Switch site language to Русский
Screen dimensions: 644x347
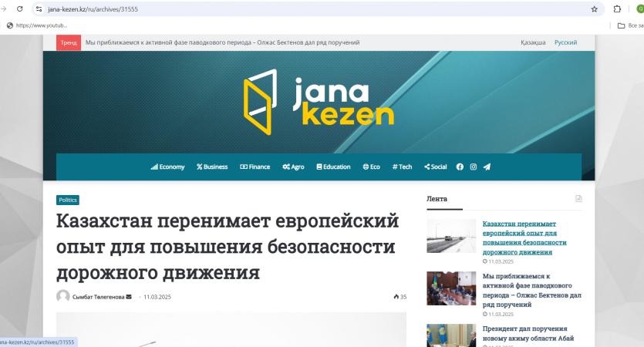click(x=565, y=42)
